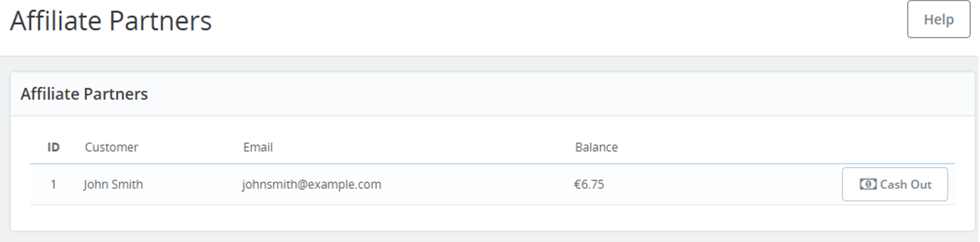
Task: Open the Help button at top right
Action: [939, 19]
